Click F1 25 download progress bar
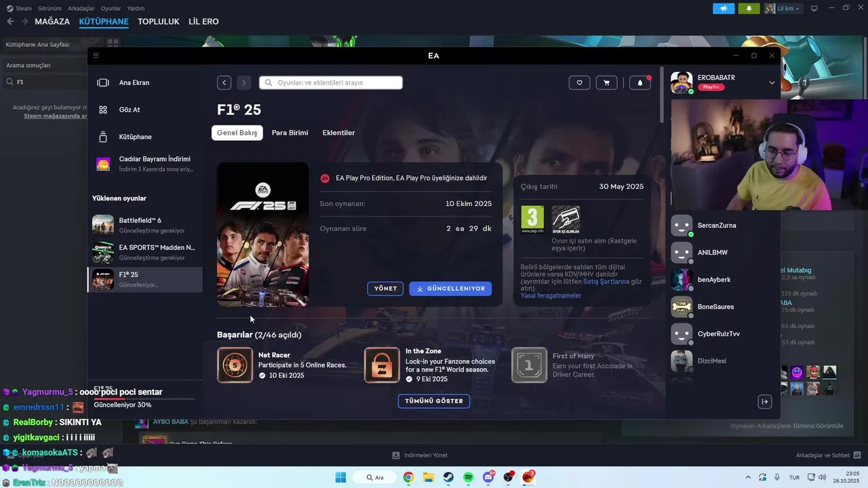This screenshot has width=868, height=488. pyautogui.click(x=144, y=399)
